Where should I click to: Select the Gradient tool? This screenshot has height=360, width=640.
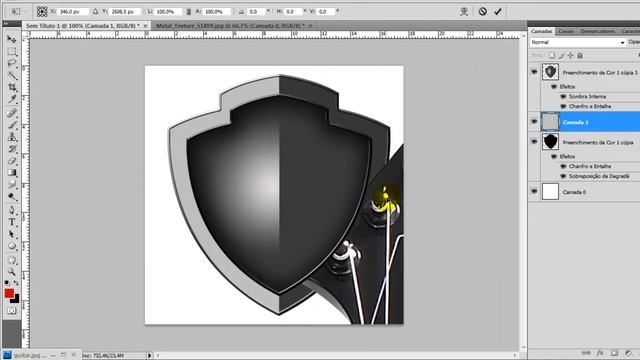[12, 173]
